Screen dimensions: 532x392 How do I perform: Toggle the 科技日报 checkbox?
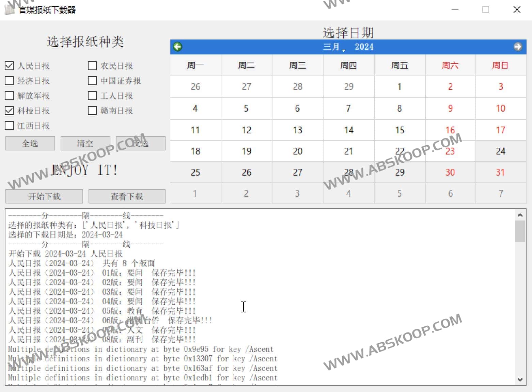pyautogui.click(x=9, y=111)
